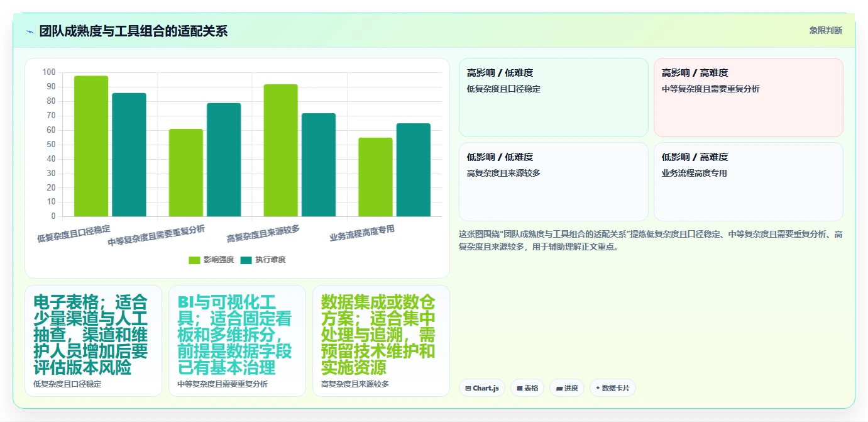Click x-axis label 业务流程高度专用
This screenshot has height=422, width=868.
(x=362, y=233)
